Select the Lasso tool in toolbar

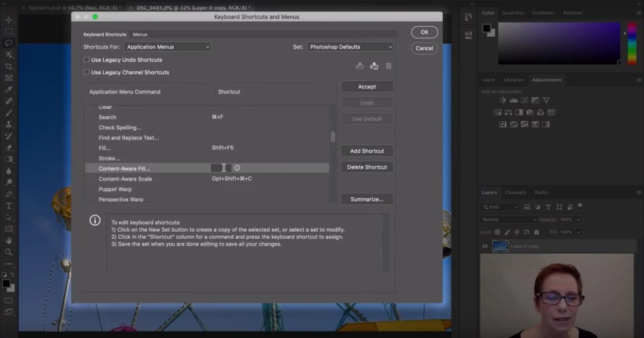pyautogui.click(x=9, y=43)
